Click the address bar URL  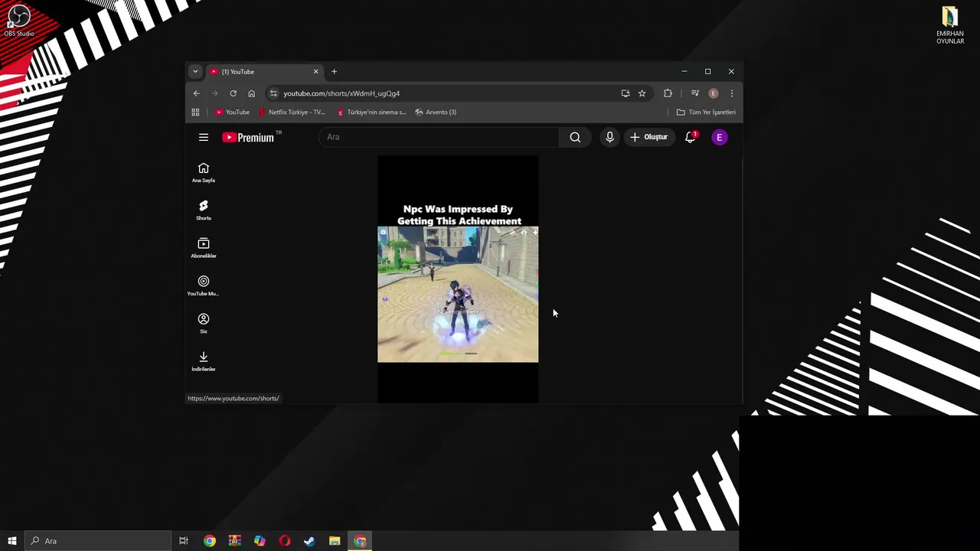point(341,93)
